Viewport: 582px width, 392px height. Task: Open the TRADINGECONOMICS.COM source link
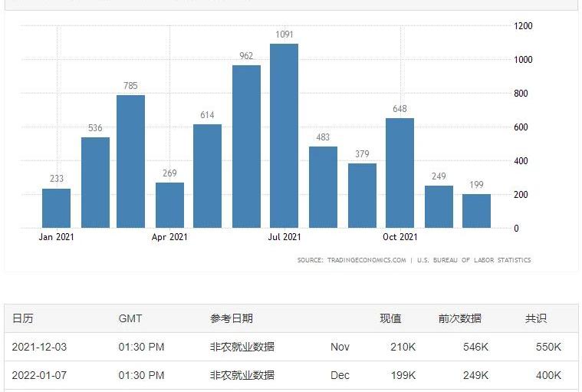point(367,260)
